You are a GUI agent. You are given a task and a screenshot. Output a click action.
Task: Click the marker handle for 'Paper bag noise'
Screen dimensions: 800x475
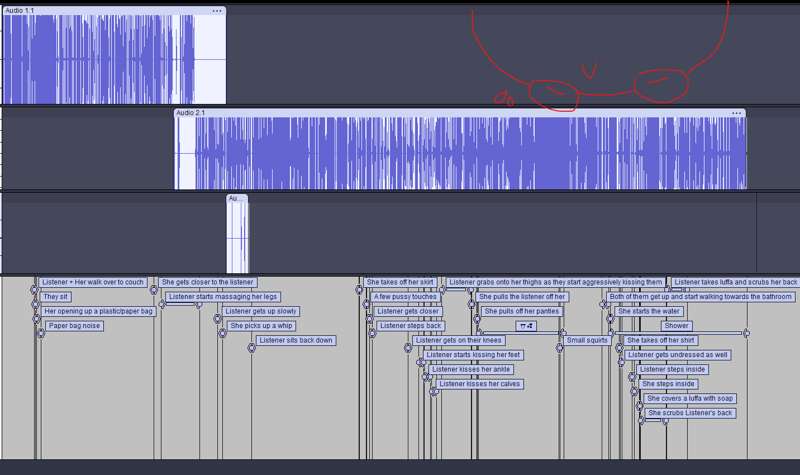(41, 333)
